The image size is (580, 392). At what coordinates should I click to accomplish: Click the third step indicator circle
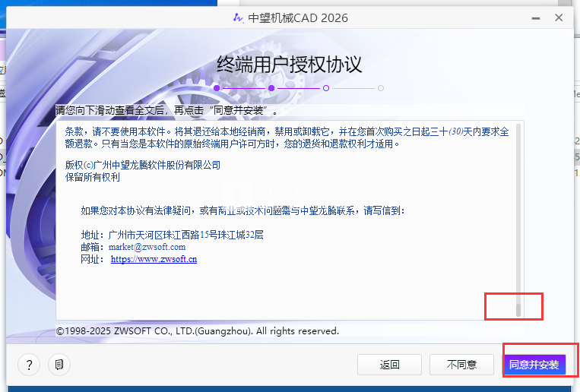[326, 88]
